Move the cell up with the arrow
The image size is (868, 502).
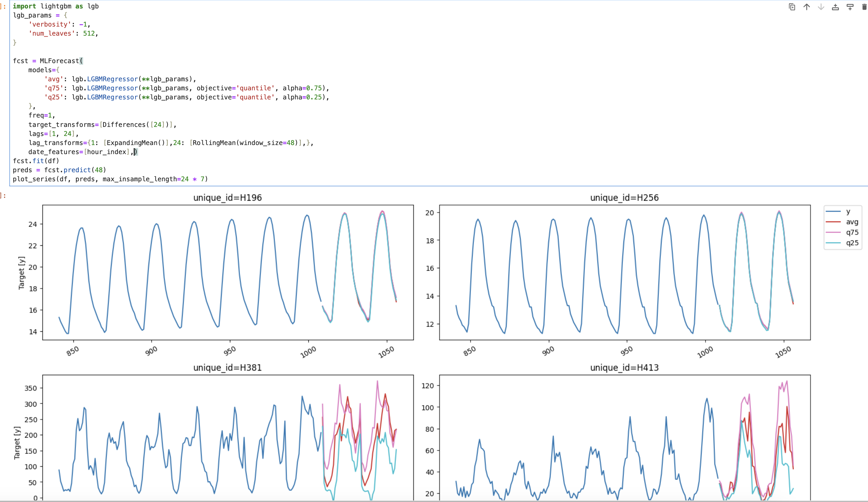(806, 7)
